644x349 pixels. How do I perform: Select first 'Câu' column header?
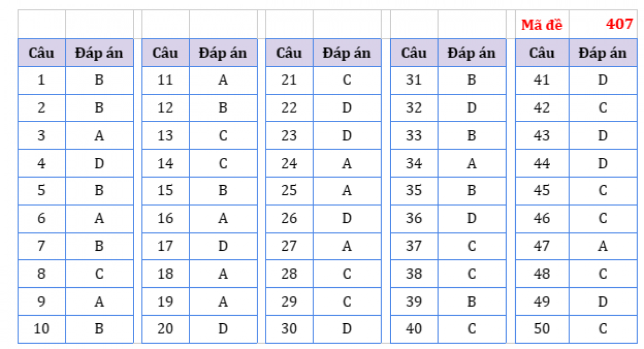41,53
